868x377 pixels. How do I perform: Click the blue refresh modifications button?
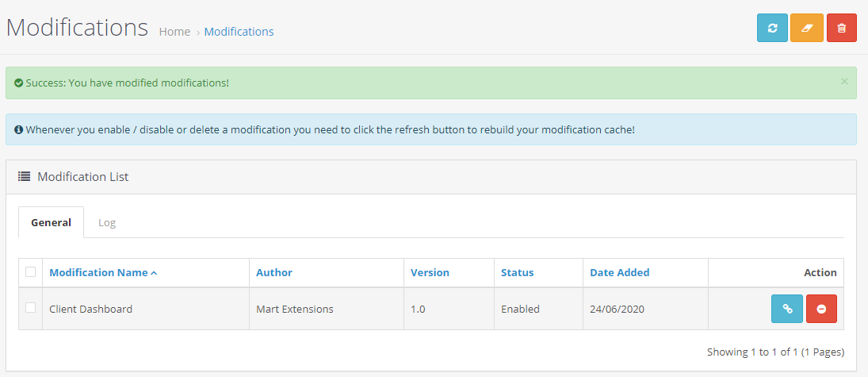click(x=772, y=28)
